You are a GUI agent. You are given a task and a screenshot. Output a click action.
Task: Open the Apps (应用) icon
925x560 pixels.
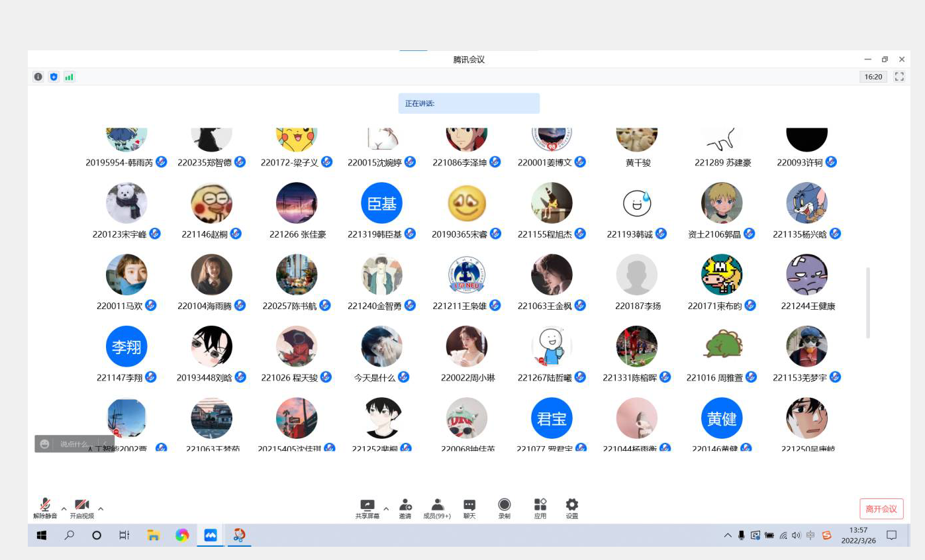click(x=540, y=506)
